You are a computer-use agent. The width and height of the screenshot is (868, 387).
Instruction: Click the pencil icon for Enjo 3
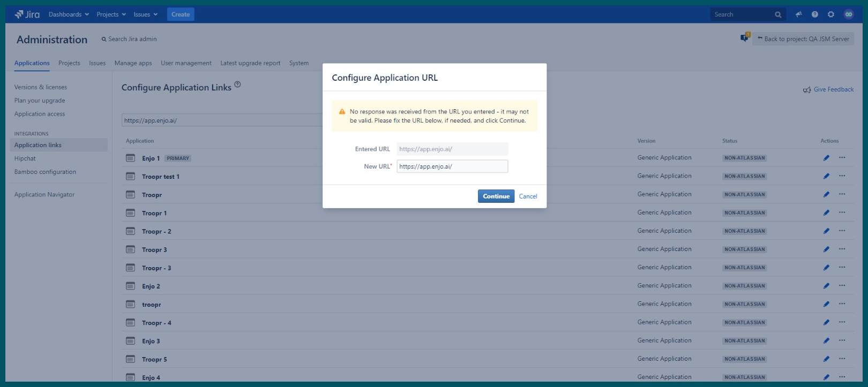(826, 340)
